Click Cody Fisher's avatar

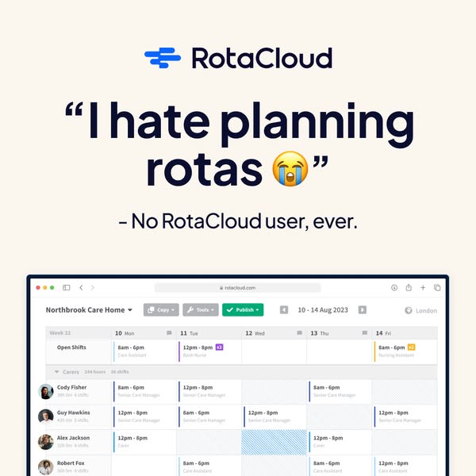tap(45, 391)
